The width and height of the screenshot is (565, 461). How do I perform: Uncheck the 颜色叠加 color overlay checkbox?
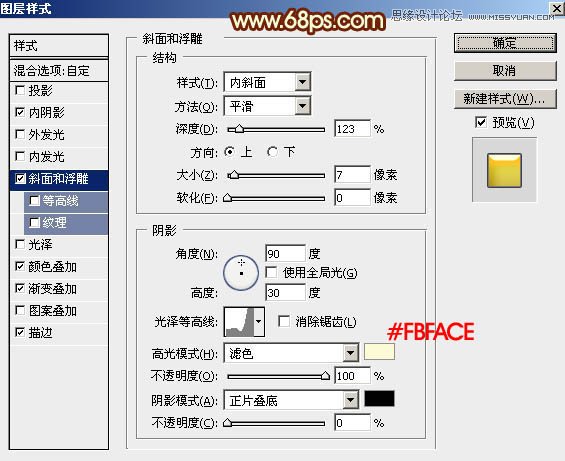pyautogui.click(x=20, y=267)
